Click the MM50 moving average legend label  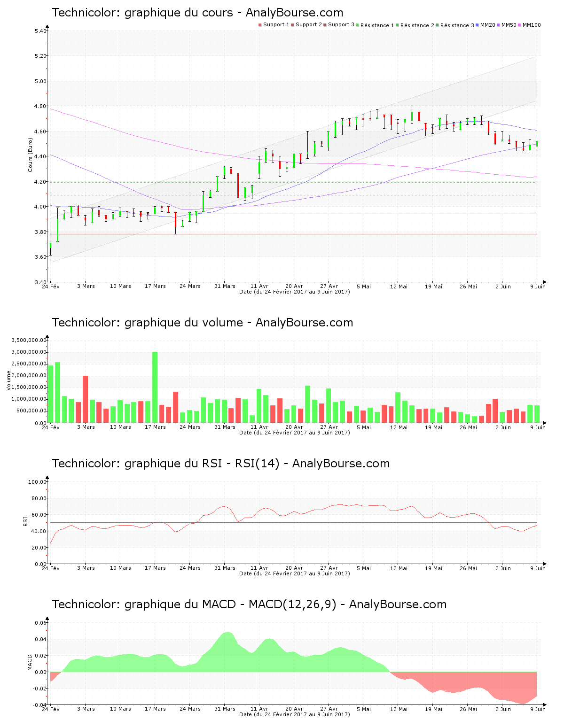[507, 25]
